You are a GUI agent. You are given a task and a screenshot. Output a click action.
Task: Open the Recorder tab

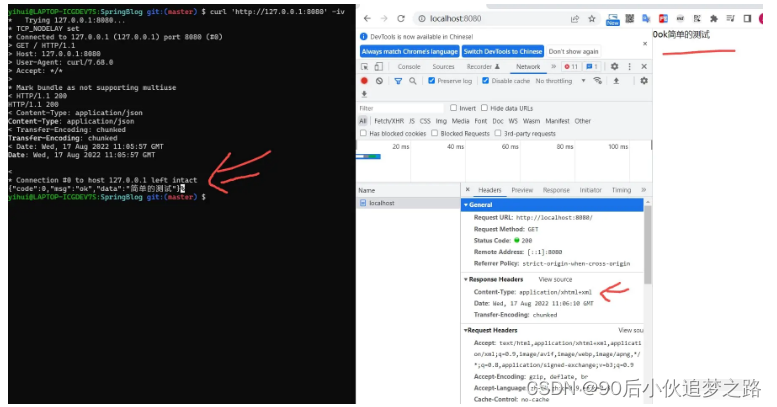(x=483, y=66)
